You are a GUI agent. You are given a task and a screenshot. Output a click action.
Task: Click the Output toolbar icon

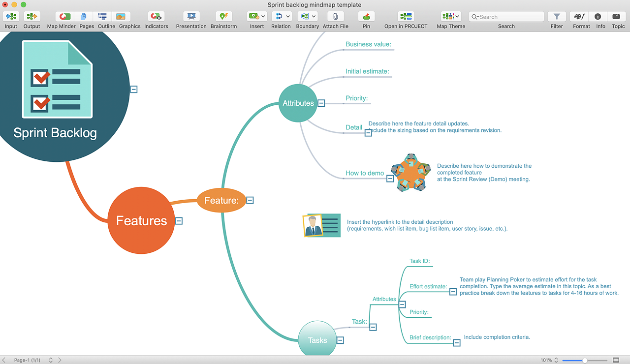(31, 17)
